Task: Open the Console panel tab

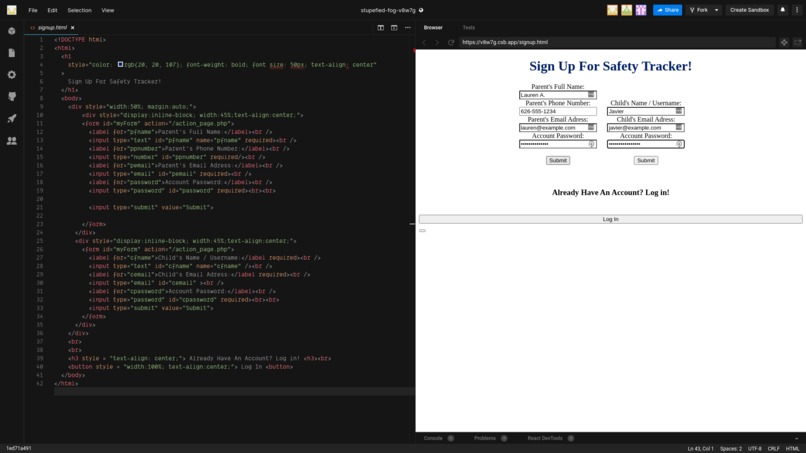Action: click(x=433, y=439)
